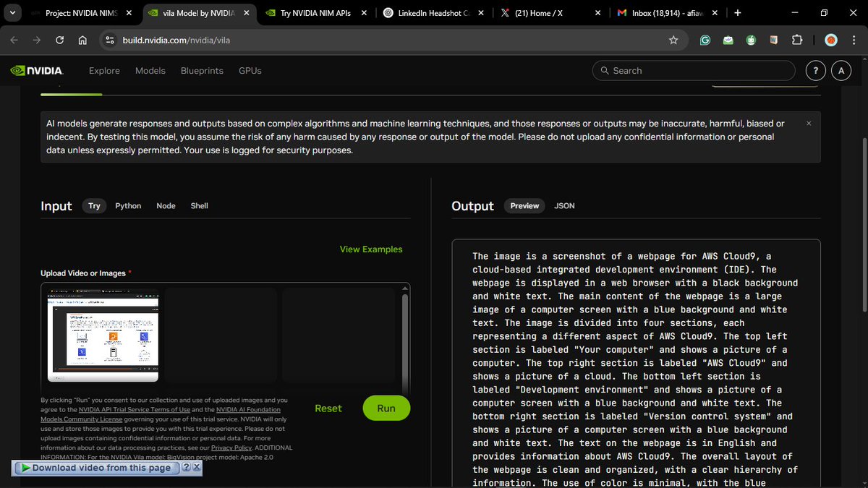Image resolution: width=868 pixels, height=488 pixels.
Task: Click the green Run button
Action: tap(386, 408)
